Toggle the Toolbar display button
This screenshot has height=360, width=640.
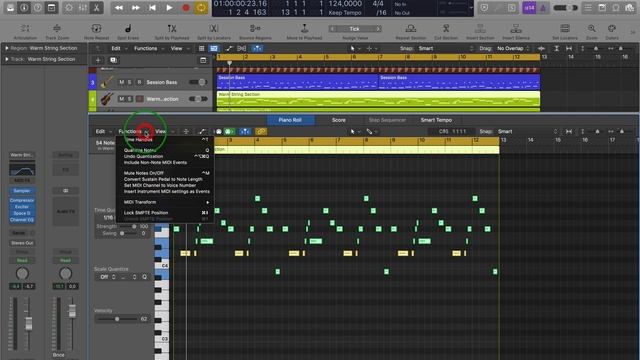point(51,7)
